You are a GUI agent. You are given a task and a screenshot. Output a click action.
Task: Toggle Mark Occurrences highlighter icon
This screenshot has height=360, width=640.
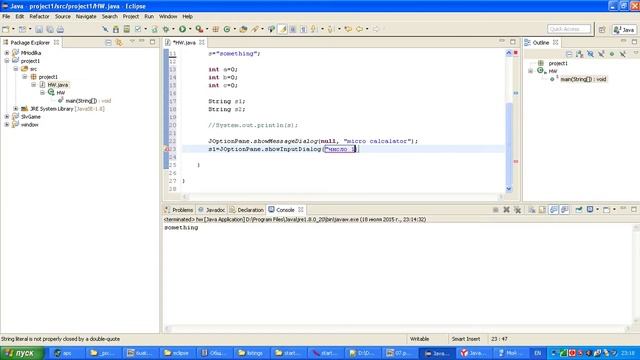(282, 29)
